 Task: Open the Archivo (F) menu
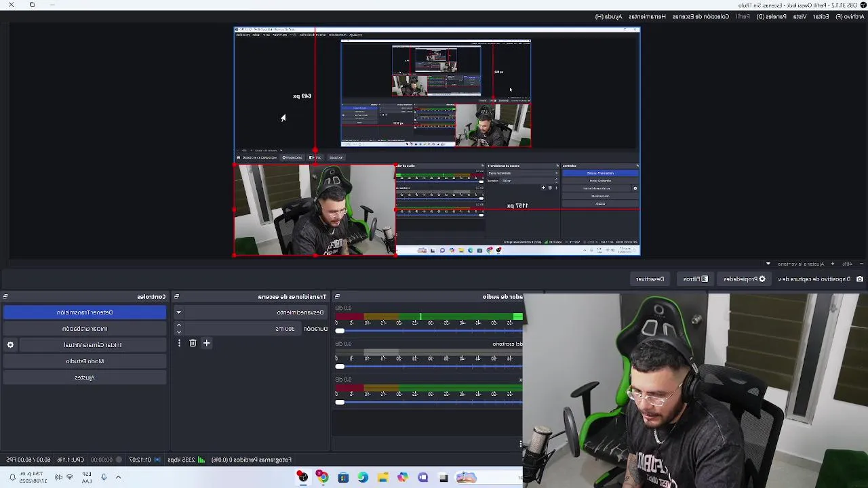(849, 16)
